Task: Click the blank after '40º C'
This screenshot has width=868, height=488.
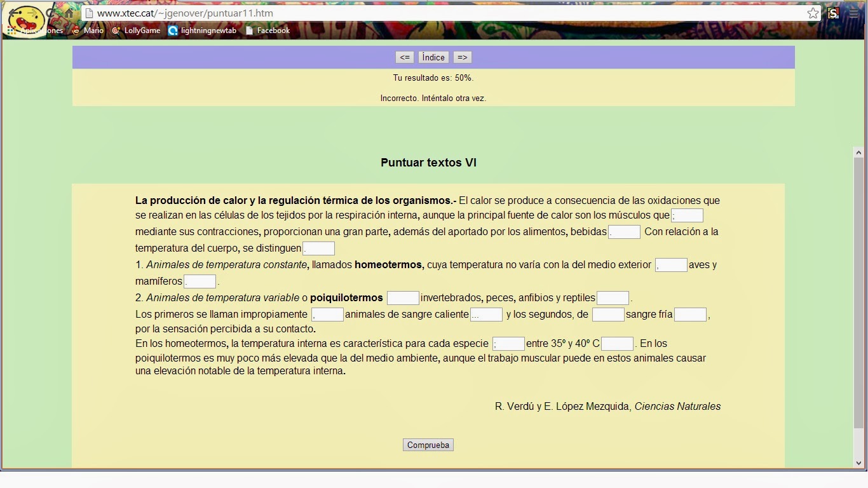Action: pyautogui.click(x=618, y=344)
